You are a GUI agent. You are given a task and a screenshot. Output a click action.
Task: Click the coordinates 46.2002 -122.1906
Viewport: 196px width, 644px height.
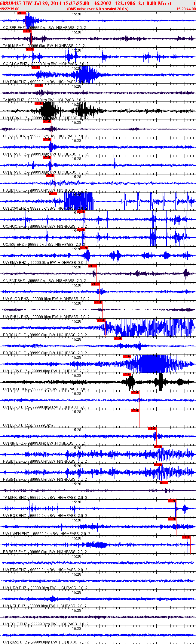tap(114, 3)
